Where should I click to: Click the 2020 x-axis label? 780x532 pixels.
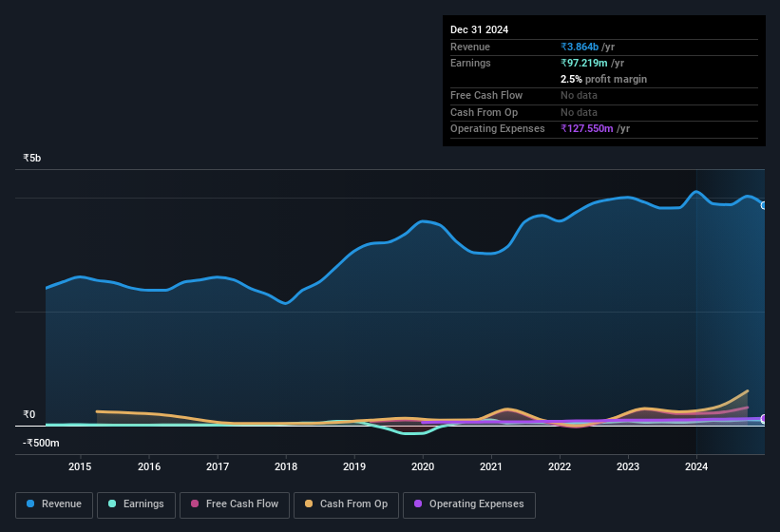423,466
